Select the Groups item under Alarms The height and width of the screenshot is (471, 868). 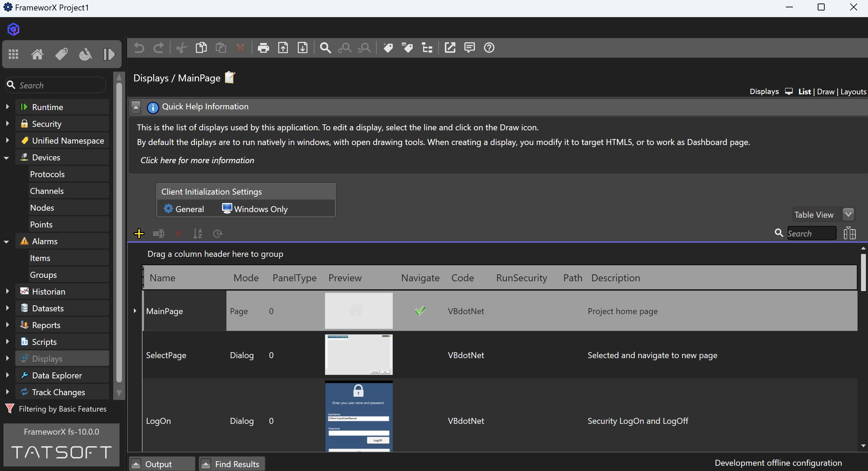(69, 275)
